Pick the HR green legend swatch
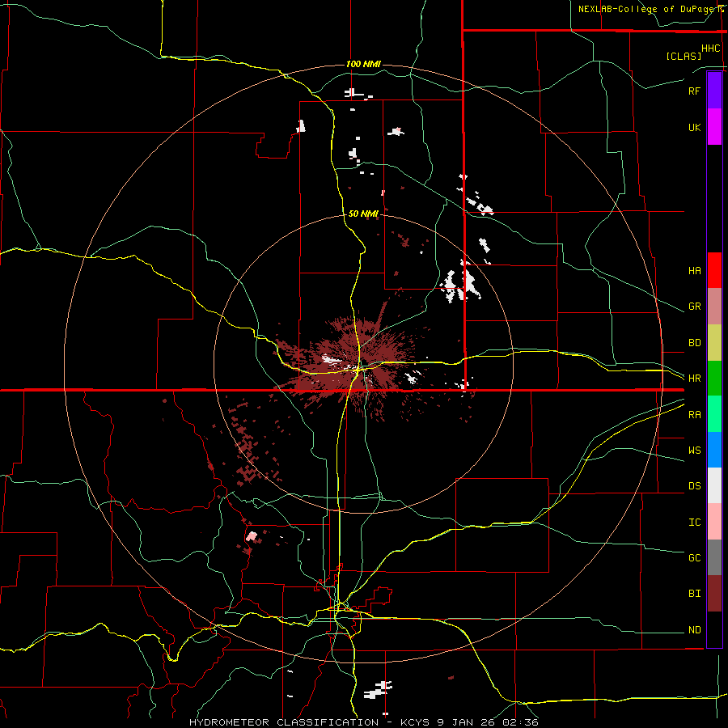Screen dimensions: 728x728 [714, 378]
